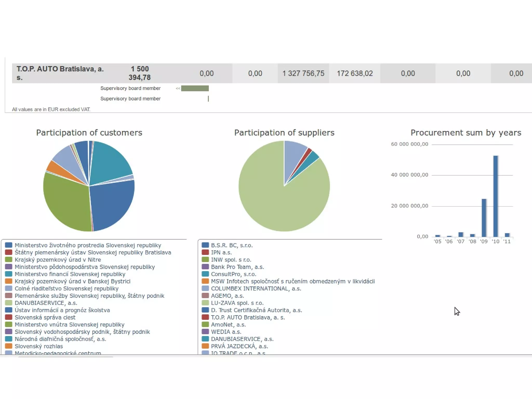
Task: Click the green supervisory board member timeline bar
Action: [195, 89]
